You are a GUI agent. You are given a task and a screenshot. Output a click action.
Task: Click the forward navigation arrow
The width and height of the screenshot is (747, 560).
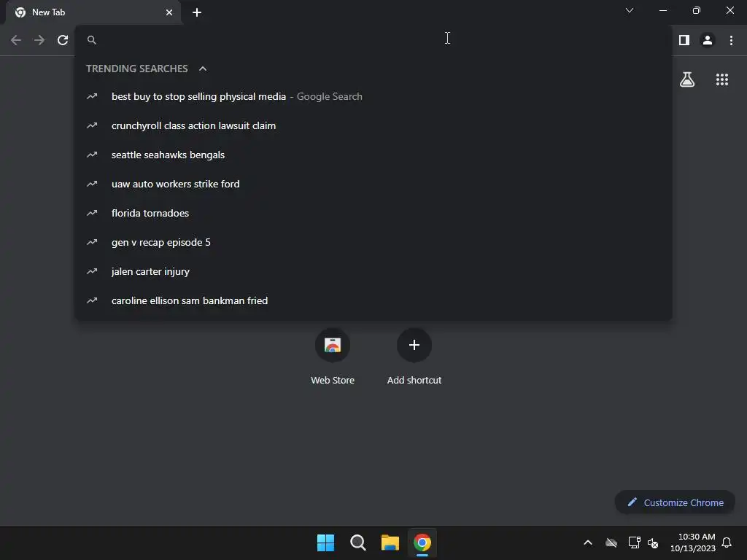[39, 40]
